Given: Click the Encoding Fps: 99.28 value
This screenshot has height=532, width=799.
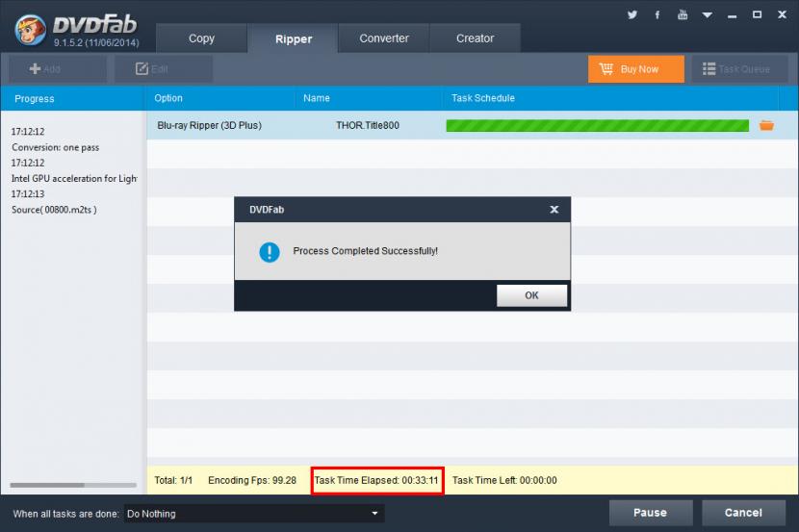Looking at the screenshot, I should (252, 480).
